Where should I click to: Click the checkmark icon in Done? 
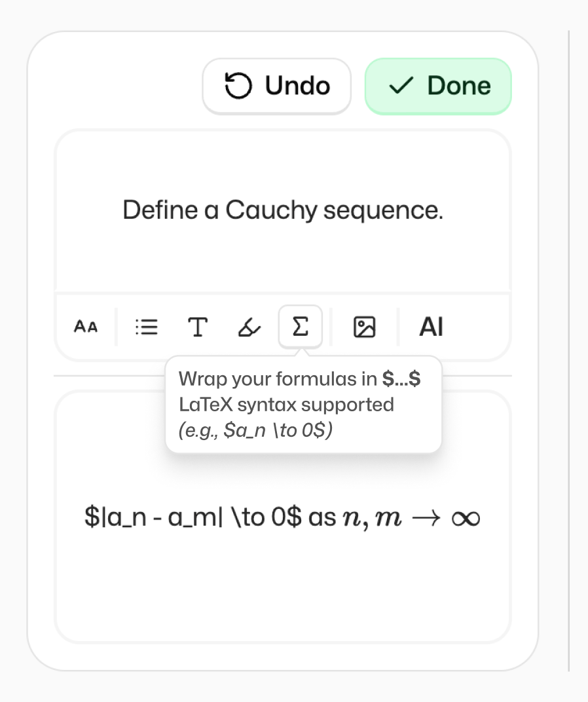(400, 86)
